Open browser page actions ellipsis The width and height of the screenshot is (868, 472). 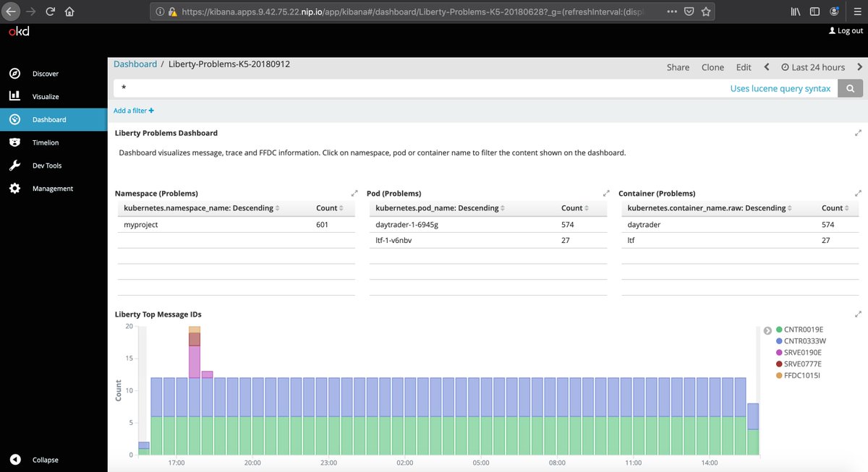[672, 12]
